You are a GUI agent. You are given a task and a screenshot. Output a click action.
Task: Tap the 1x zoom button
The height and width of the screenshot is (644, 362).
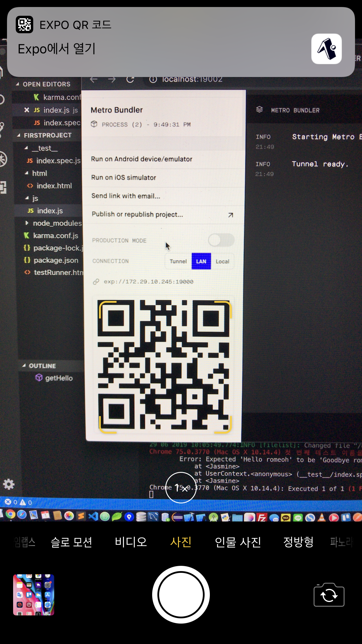[x=181, y=487]
